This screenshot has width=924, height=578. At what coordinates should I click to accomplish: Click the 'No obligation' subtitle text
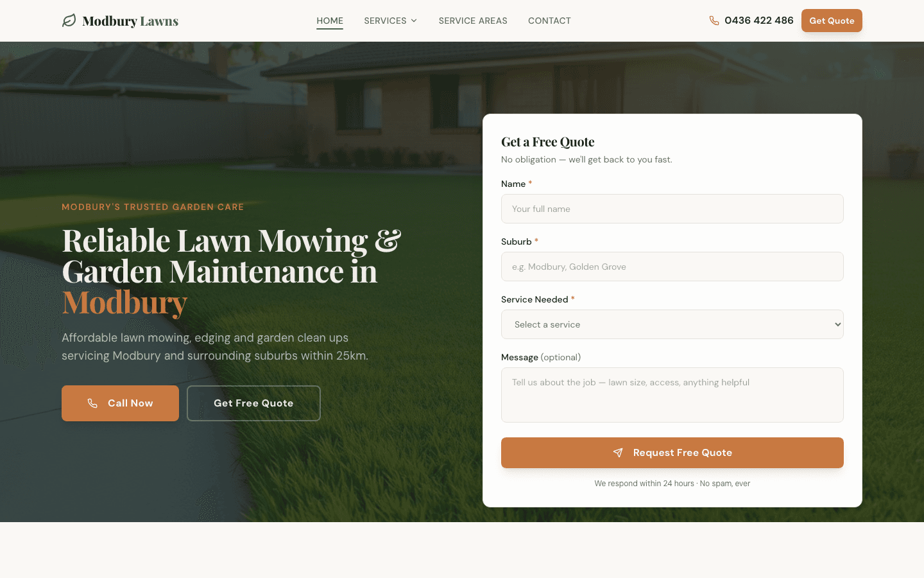[586, 159]
